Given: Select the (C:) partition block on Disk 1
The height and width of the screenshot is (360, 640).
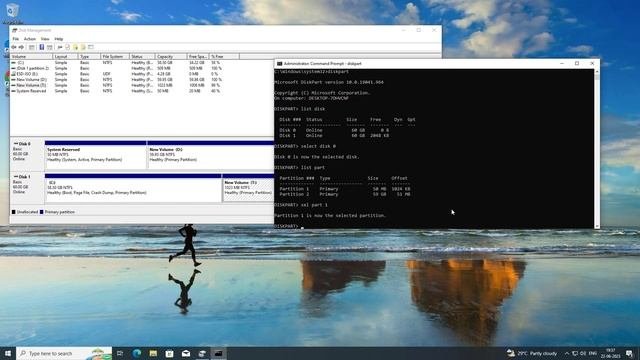Looking at the screenshot, I should (x=133, y=188).
